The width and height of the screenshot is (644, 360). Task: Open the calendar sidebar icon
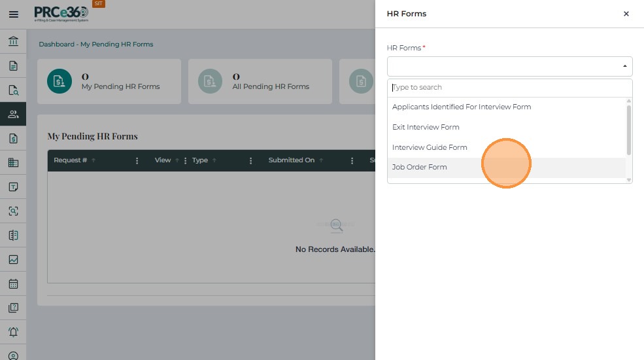13,283
